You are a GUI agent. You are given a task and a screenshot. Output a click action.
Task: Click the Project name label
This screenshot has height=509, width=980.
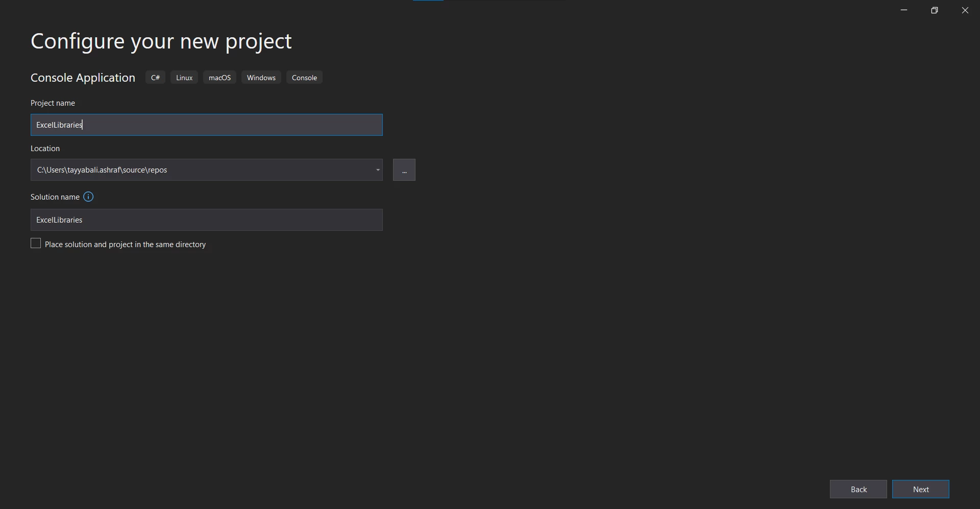(x=53, y=103)
